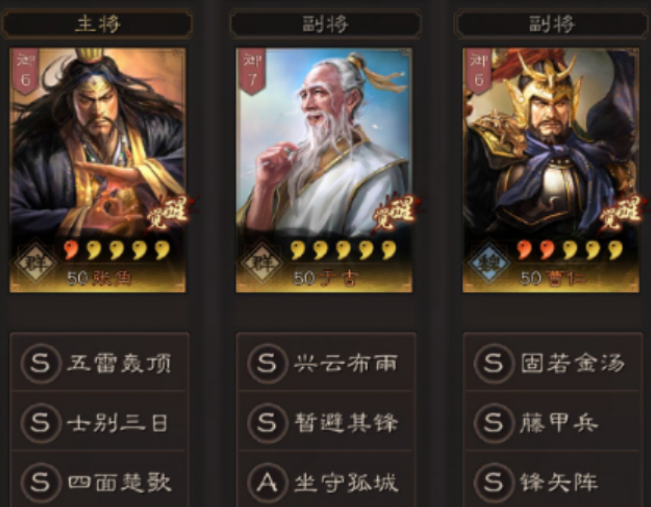Viewport: 651px width, 507px height.
Task: Select the 曹仁 general portrait card
Action: coord(551,170)
